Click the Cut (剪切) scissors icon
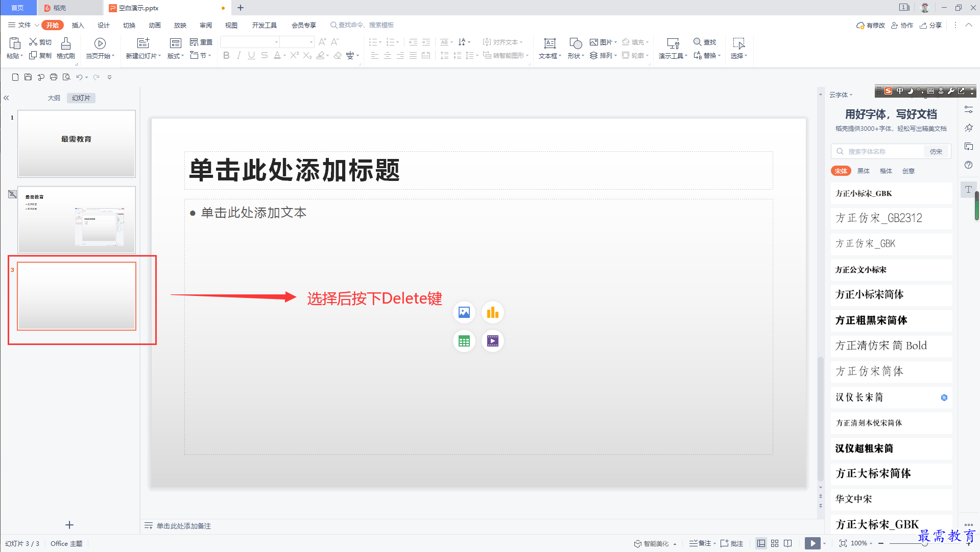 pos(33,42)
